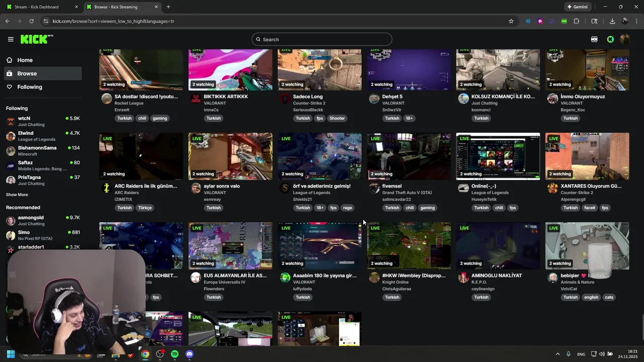The height and width of the screenshot is (362, 644).
Task: Bookmark this page with the star icon
Action: pos(511,21)
